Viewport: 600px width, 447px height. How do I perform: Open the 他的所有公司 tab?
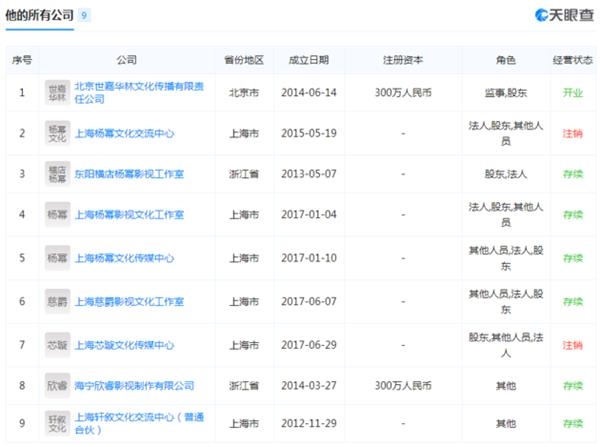tap(39, 15)
